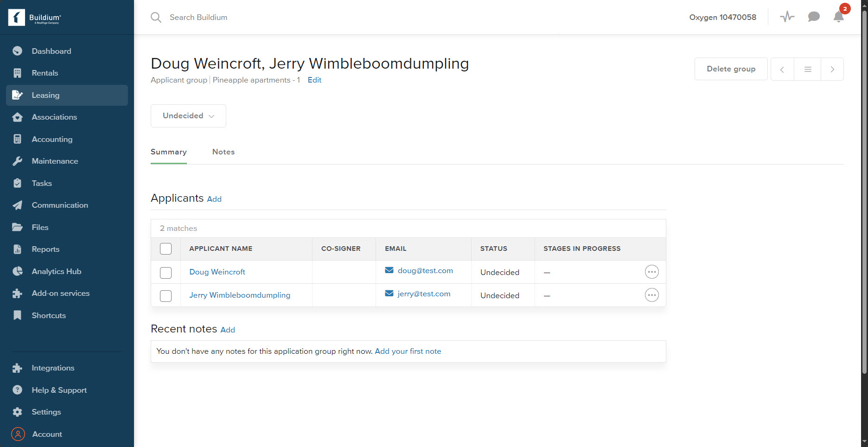Image resolution: width=868 pixels, height=447 pixels.
Task: Toggle the select-all applicants checkbox
Action: click(166, 249)
